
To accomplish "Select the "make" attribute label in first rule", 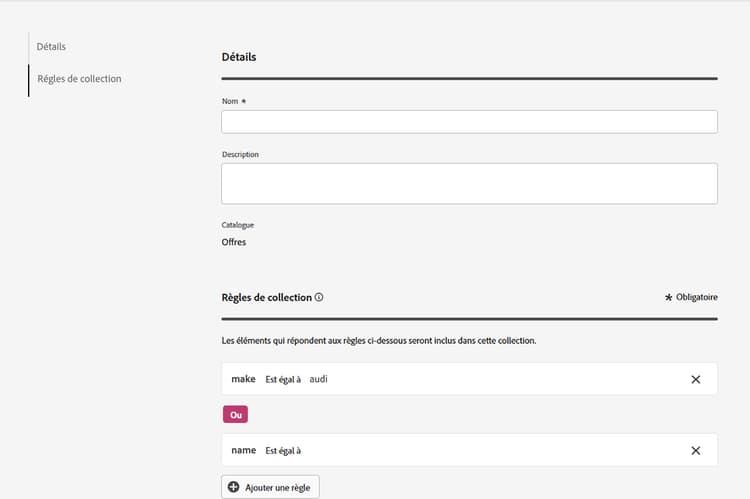I will (x=244, y=379).
